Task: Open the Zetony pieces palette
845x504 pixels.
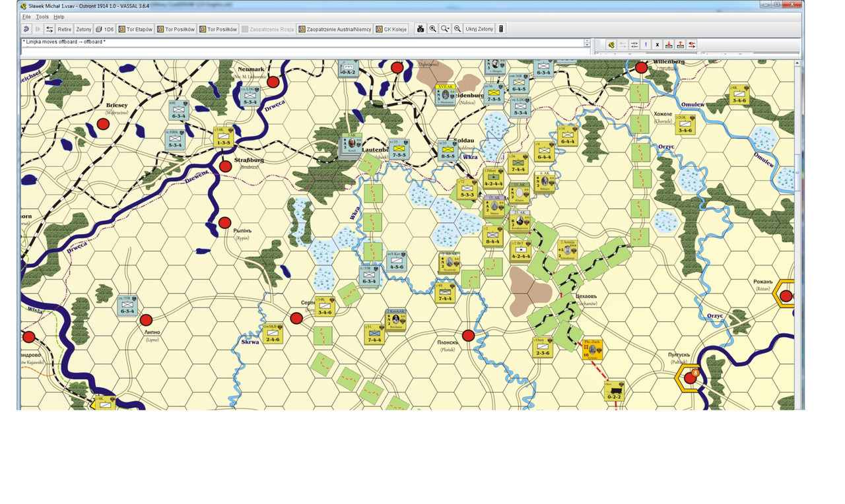Action: point(84,29)
